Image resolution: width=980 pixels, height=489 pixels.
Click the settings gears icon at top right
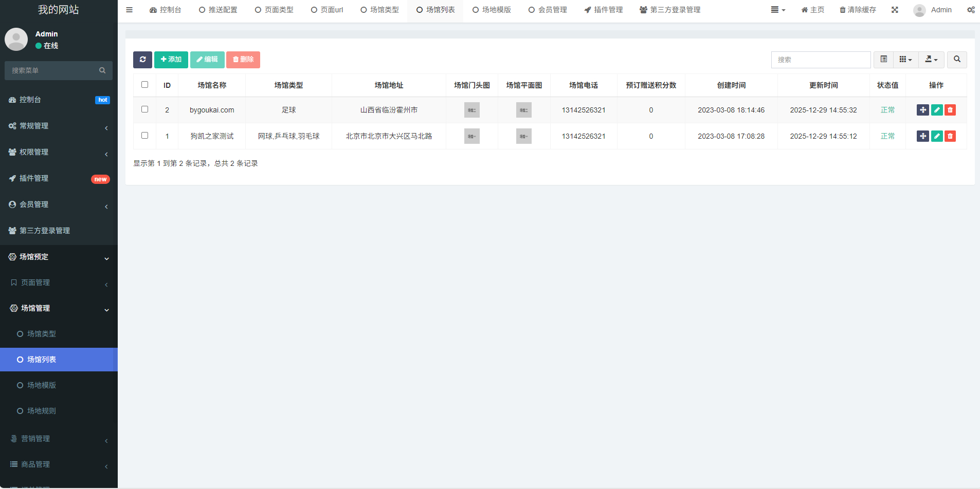click(971, 10)
